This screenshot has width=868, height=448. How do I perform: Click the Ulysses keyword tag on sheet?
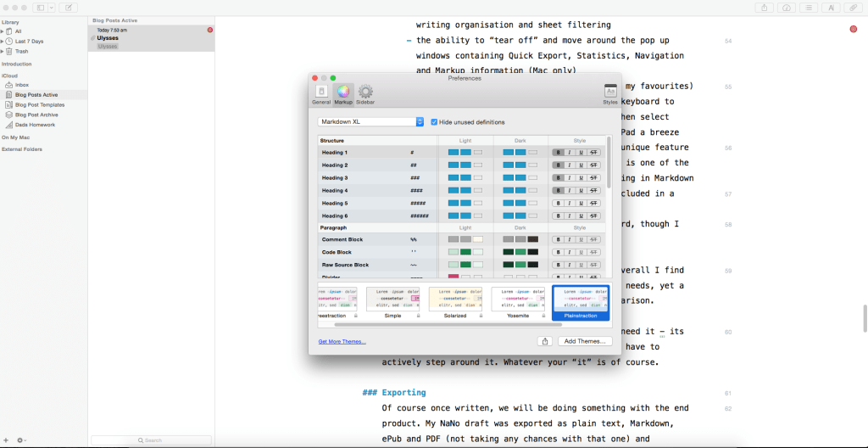108,47
